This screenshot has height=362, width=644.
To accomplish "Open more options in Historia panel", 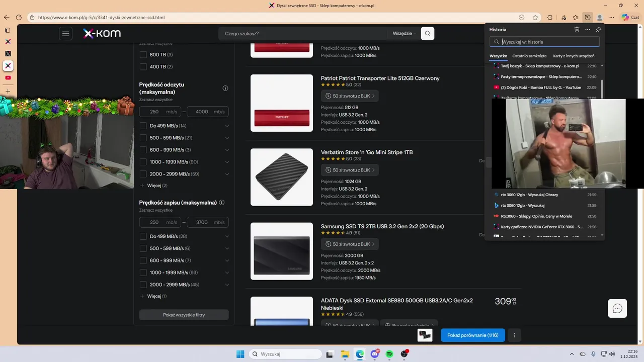I will coord(588,30).
